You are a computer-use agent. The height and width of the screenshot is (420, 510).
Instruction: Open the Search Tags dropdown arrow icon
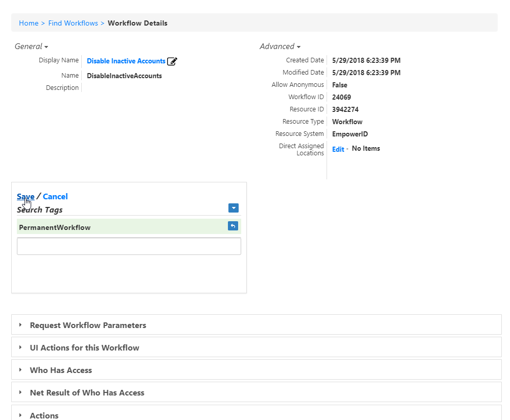[x=233, y=208]
